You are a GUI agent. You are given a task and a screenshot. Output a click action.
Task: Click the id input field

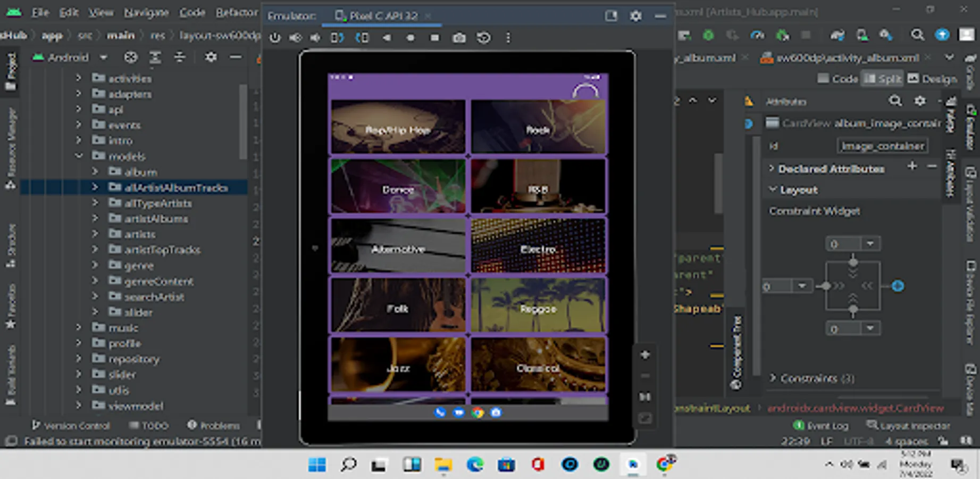pyautogui.click(x=882, y=146)
